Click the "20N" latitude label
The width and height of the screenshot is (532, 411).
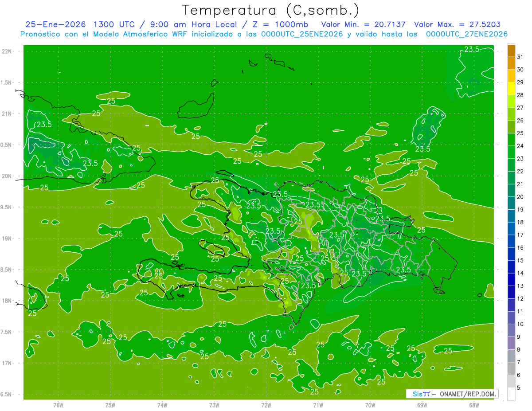point(8,176)
